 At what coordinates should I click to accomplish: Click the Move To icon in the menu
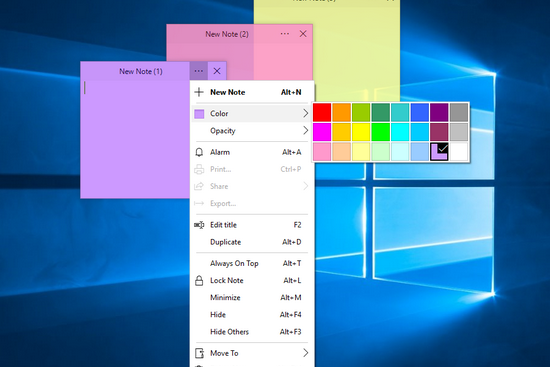coord(199,353)
